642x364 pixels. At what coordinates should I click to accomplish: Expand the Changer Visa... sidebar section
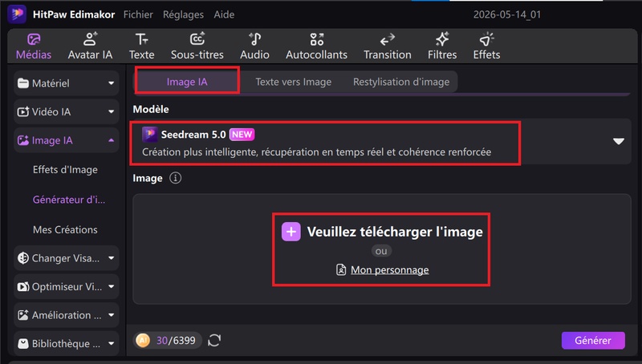click(x=67, y=258)
